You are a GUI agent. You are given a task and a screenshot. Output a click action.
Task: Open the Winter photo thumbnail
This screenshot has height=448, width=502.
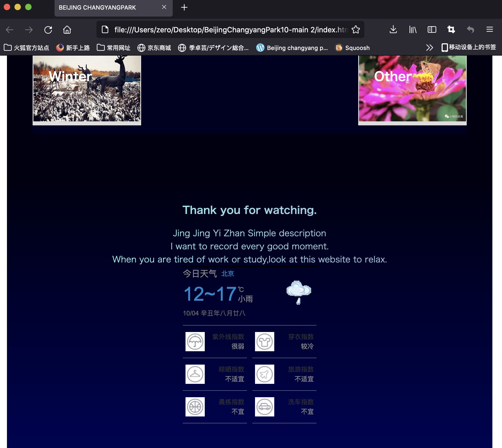[x=87, y=88]
